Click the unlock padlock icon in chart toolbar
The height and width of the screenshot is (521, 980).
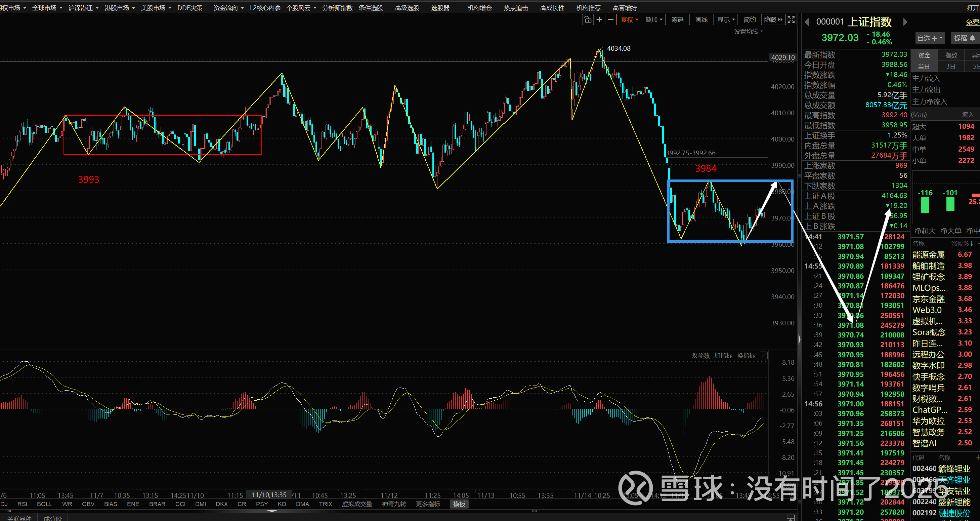pos(588,20)
